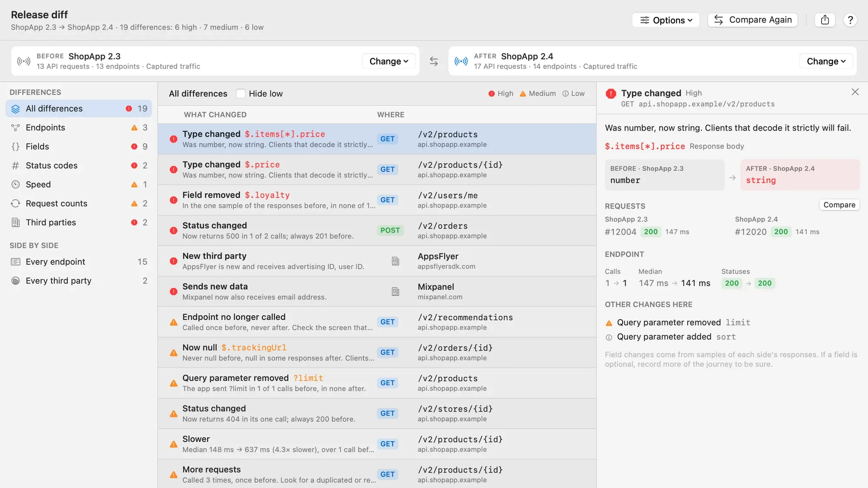The height and width of the screenshot is (488, 868).
Task: Click the share icon in top toolbar
Action: point(825,20)
